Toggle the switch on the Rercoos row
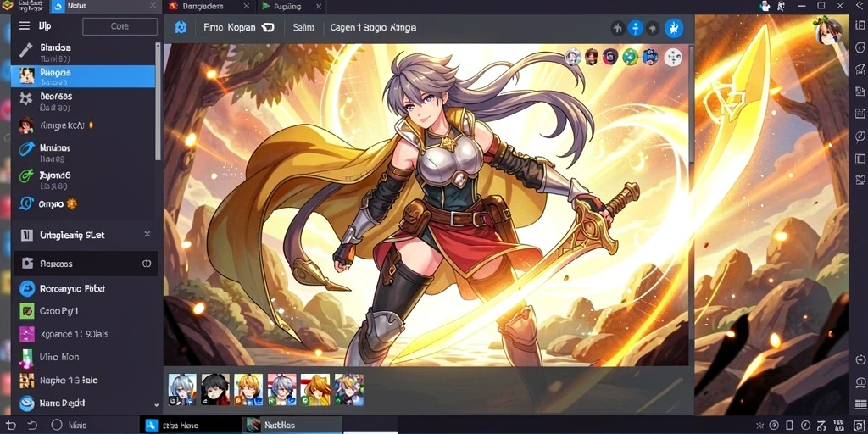The image size is (868, 434). (x=147, y=264)
